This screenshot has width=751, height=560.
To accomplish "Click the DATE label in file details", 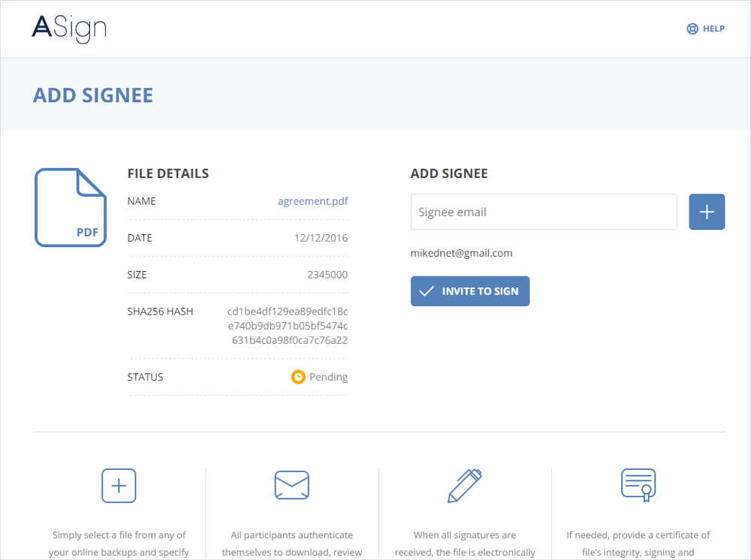I will click(140, 238).
